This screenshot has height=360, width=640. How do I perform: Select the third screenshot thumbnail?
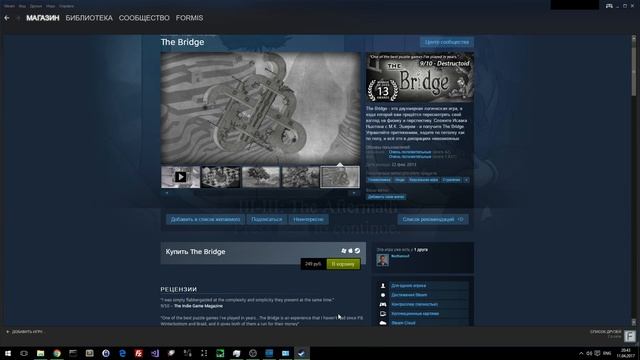[x=261, y=177]
